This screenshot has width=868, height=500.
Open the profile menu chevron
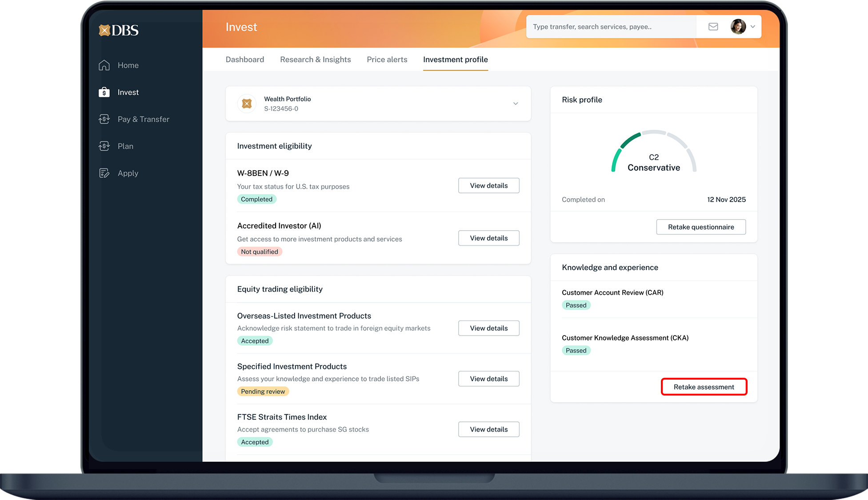[x=753, y=27]
